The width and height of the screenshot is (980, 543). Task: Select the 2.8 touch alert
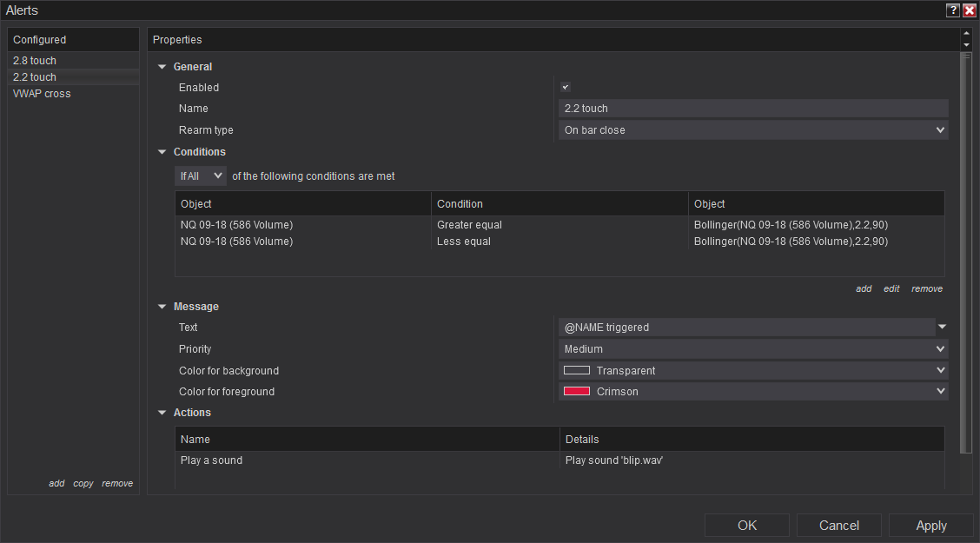(35, 61)
